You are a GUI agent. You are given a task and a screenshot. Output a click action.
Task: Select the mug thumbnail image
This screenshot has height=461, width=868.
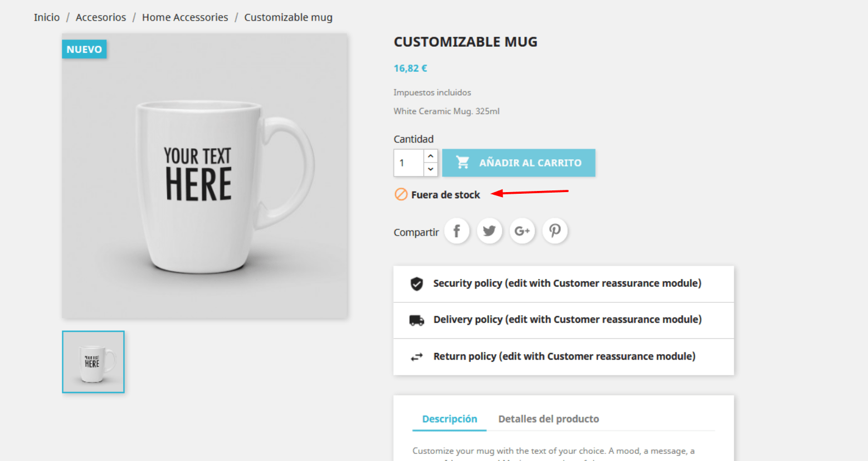point(93,362)
